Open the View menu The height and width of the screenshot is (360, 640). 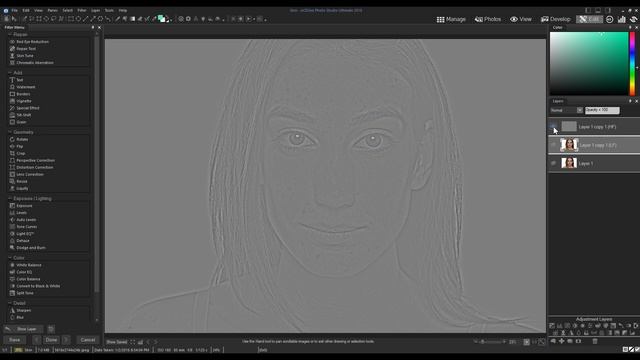pyautogui.click(x=38, y=10)
